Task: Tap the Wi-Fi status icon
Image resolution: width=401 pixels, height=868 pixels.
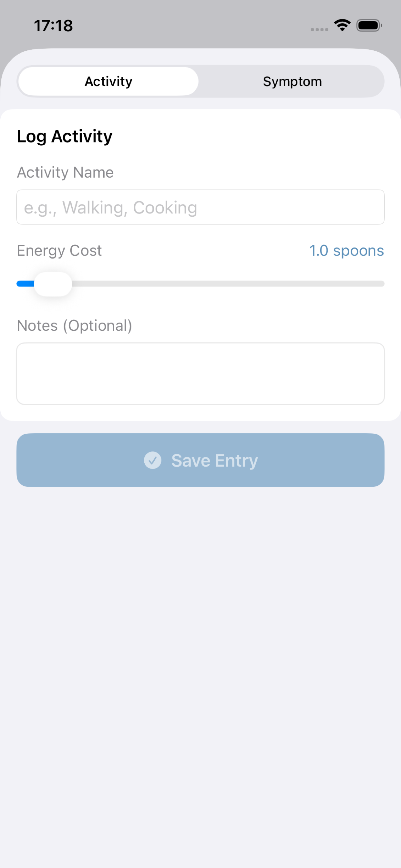Action: click(342, 26)
